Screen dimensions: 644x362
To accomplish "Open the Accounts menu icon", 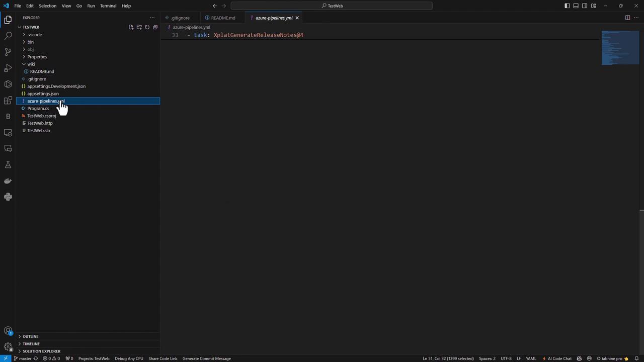I will [8, 331].
